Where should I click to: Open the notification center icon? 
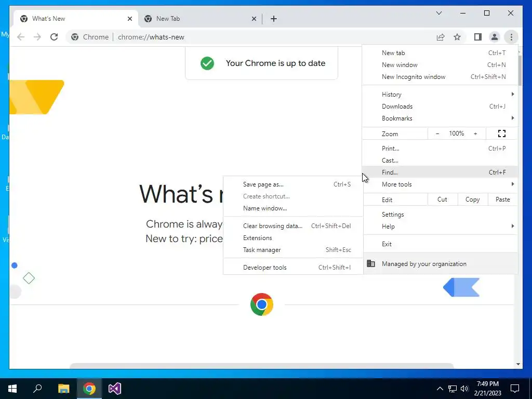[x=515, y=389]
